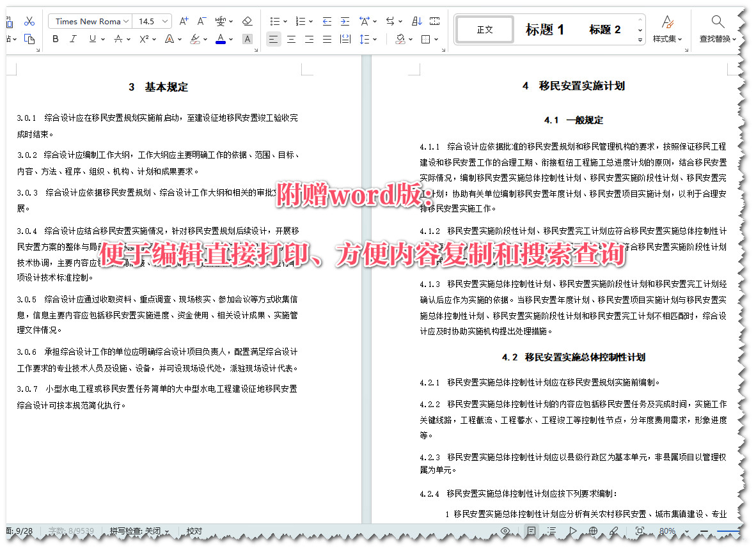
Task: Toggle eye-protection mode in the status bar
Action: pyautogui.click(x=505, y=531)
